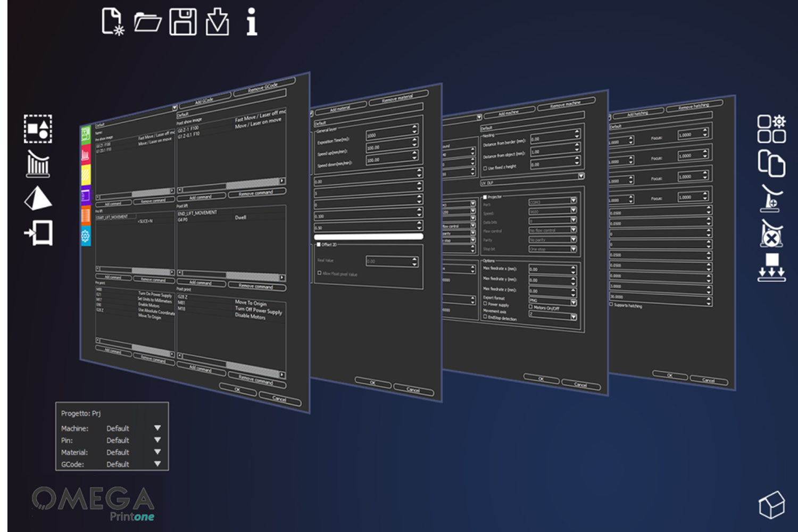Click the floppy disk Save icon
798x532 pixels.
pos(183,22)
